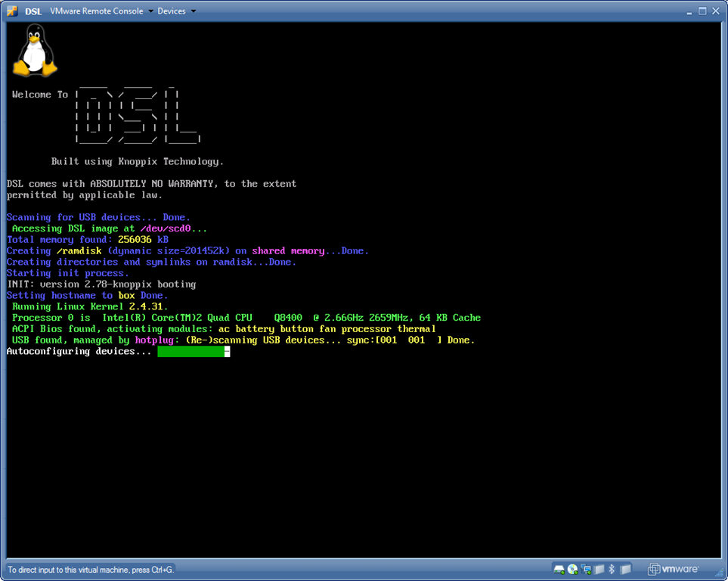
Task: Click the 'Welcome To' text
Action: pos(40,95)
